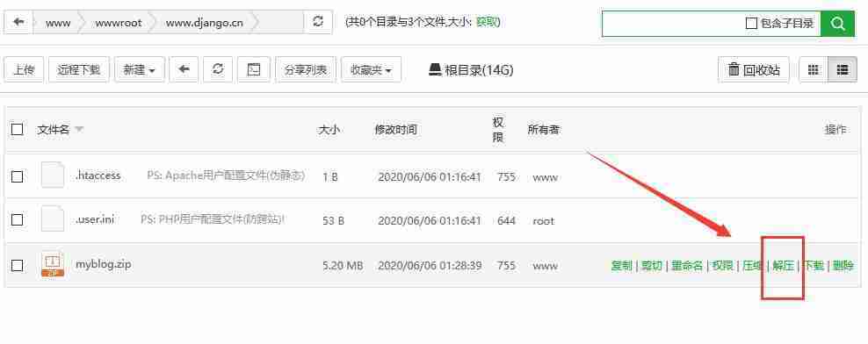This screenshot has width=868, height=344.
Task: Click the .user.ini file name
Action: point(95,219)
